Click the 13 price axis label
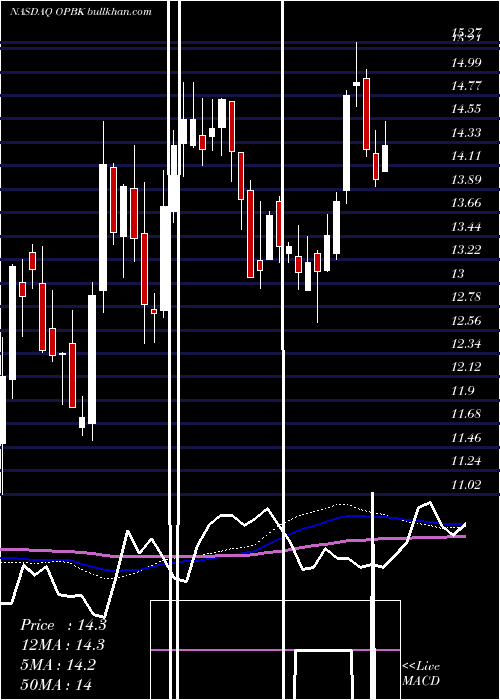The width and height of the screenshot is (500, 700). pyautogui.click(x=458, y=274)
